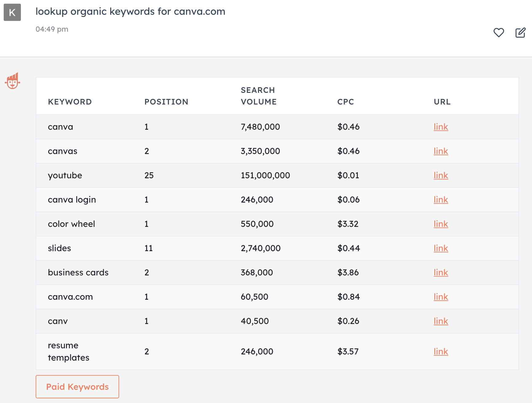Click the chatbot mascot avatar icon
The image size is (532, 403).
tap(12, 81)
